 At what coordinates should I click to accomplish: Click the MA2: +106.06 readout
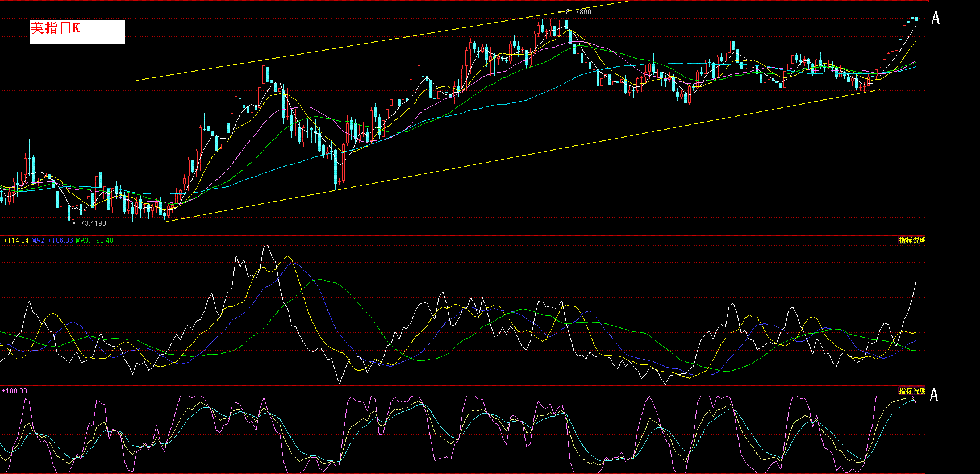(52, 240)
